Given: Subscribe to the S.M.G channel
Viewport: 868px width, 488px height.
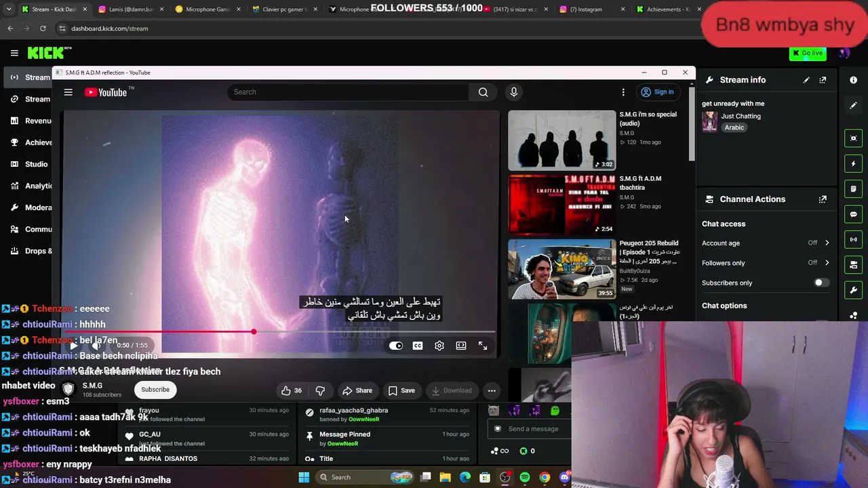Looking at the screenshot, I should click(155, 390).
